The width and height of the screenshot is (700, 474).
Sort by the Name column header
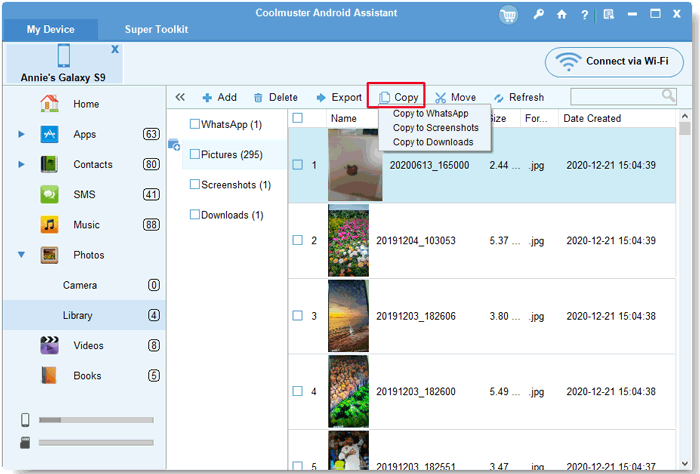point(343,118)
